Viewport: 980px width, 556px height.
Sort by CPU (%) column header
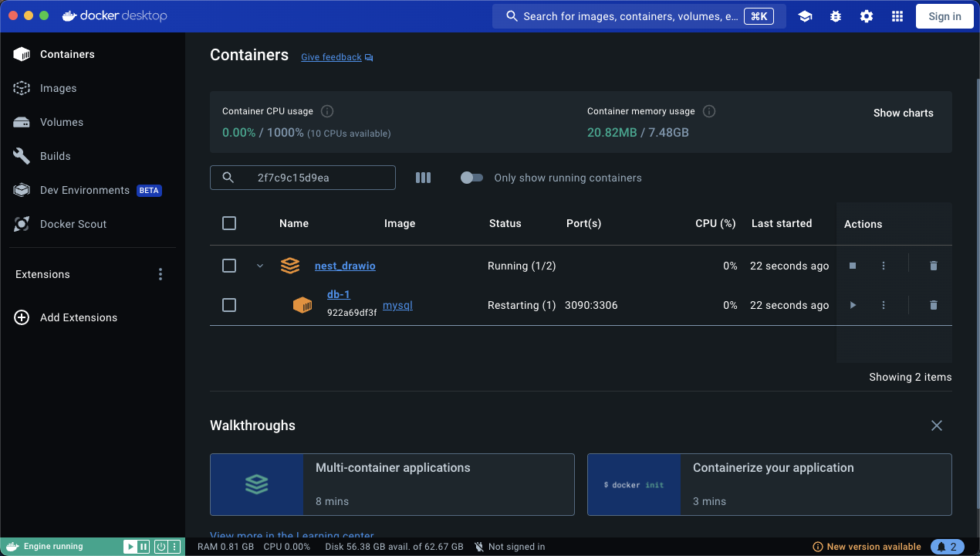tap(715, 223)
